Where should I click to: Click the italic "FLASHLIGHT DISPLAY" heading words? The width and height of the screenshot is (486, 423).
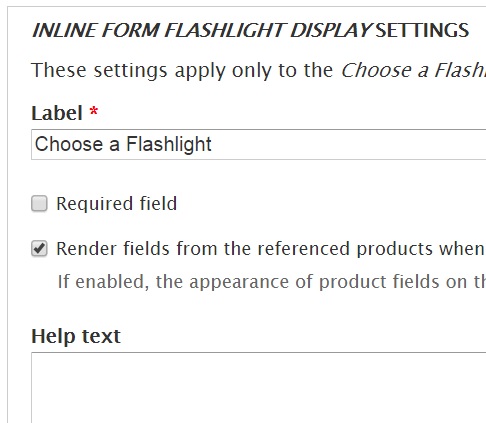tap(268, 30)
